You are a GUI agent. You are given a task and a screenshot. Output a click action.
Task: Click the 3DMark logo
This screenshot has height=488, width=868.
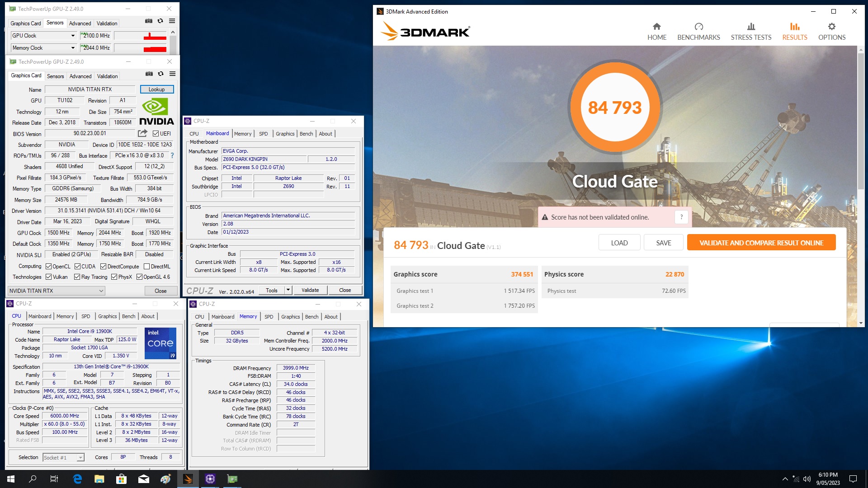pyautogui.click(x=425, y=31)
